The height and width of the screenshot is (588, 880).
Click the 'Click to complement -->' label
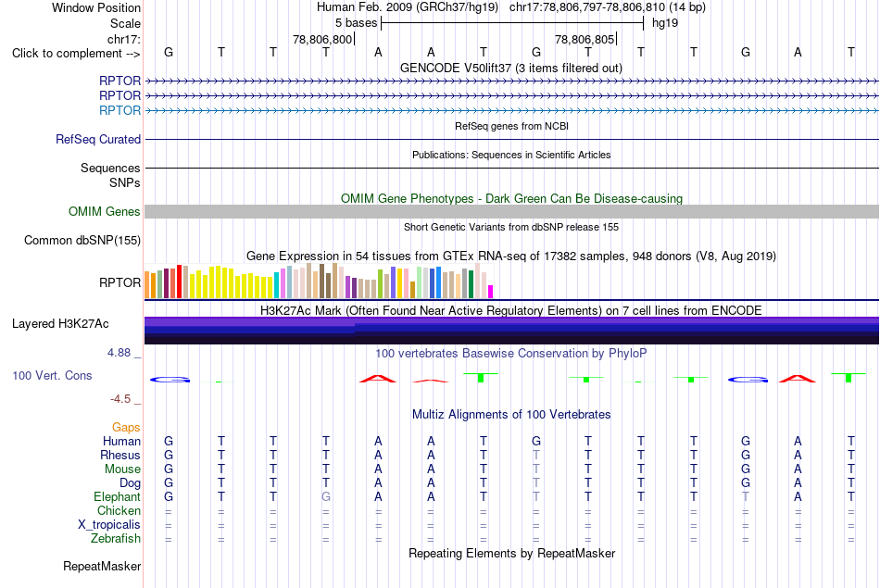point(76,54)
